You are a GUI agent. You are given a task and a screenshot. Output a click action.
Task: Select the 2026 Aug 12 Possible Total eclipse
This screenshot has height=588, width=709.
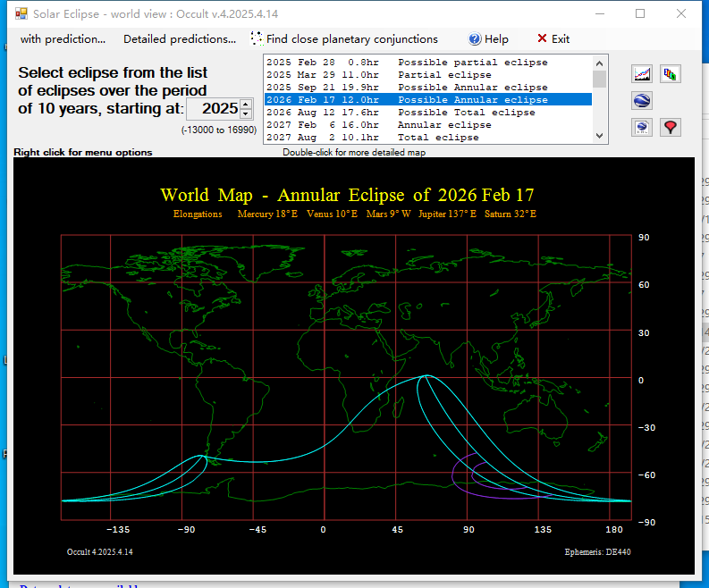427,112
